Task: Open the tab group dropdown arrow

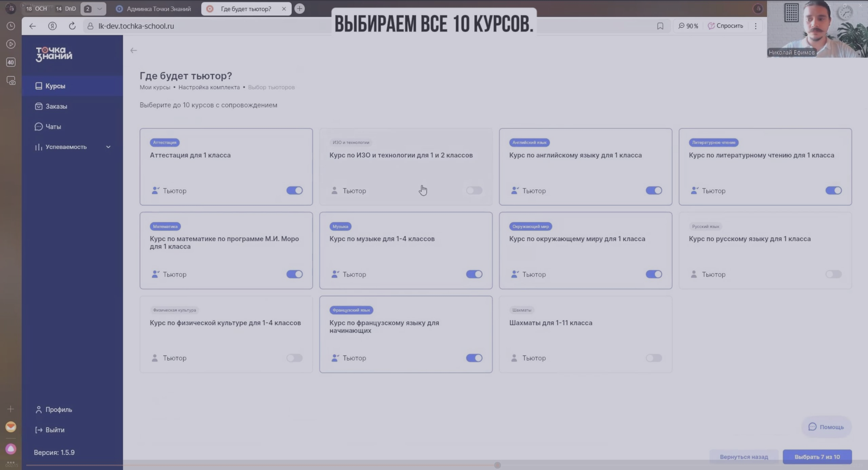Action: (99, 9)
